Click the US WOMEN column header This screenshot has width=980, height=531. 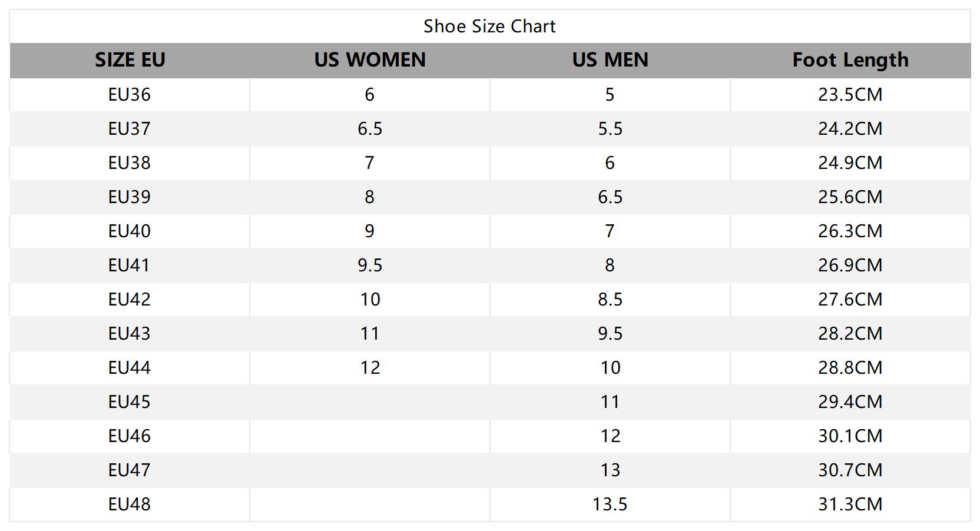click(370, 60)
